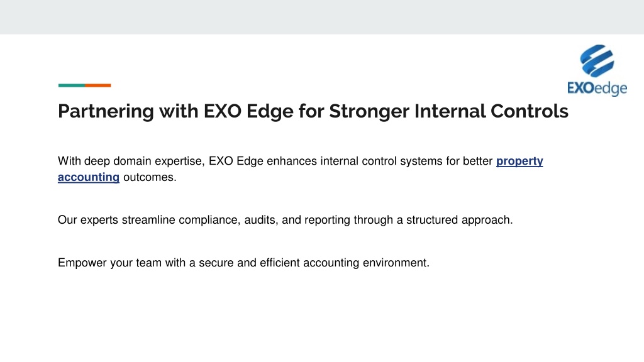Click the slide title about Stronger Internal Controls

click(313, 111)
